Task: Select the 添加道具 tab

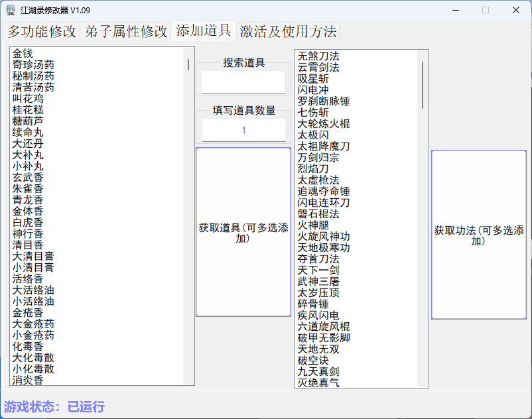Action: (x=204, y=31)
